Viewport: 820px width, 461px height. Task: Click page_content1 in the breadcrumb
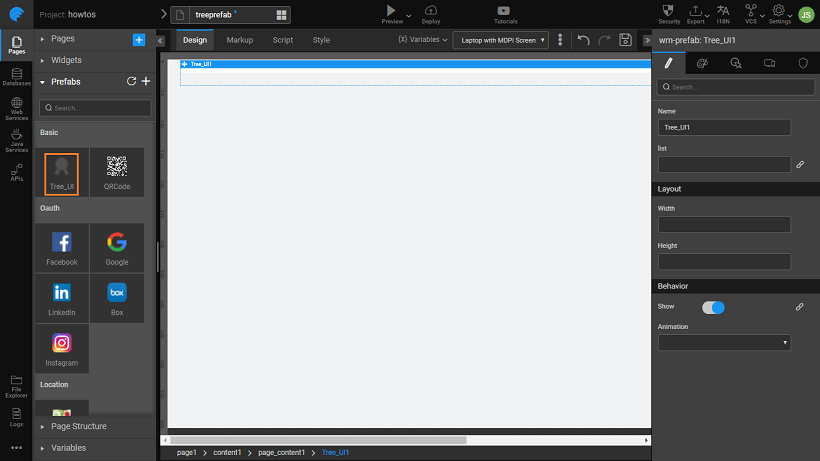point(280,453)
